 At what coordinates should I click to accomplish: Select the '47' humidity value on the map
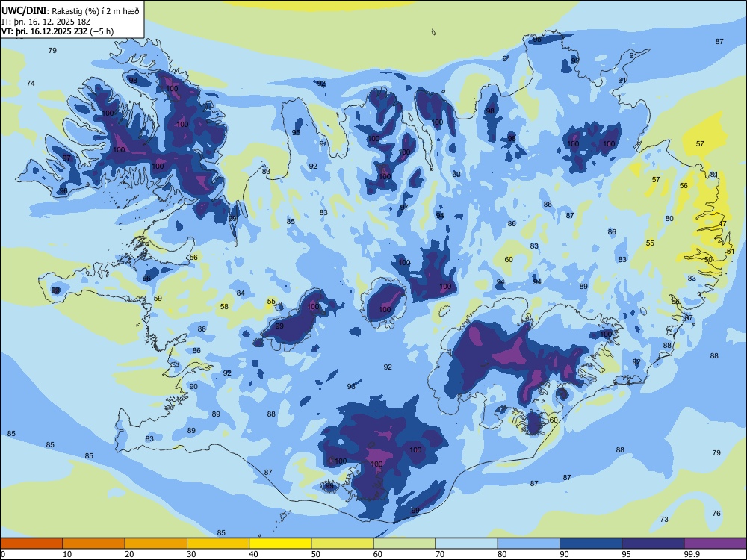(x=722, y=224)
